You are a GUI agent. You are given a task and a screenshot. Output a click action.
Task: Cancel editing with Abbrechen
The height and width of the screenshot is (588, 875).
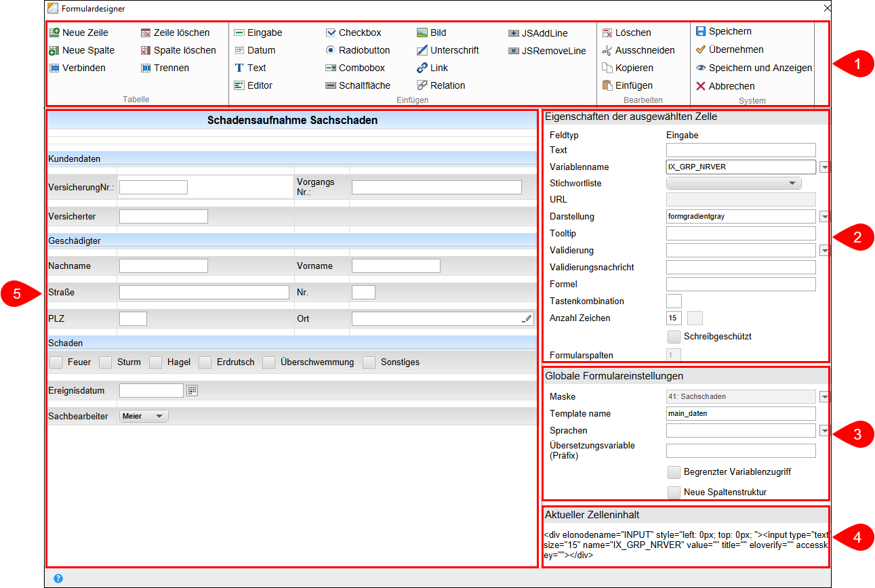click(725, 86)
